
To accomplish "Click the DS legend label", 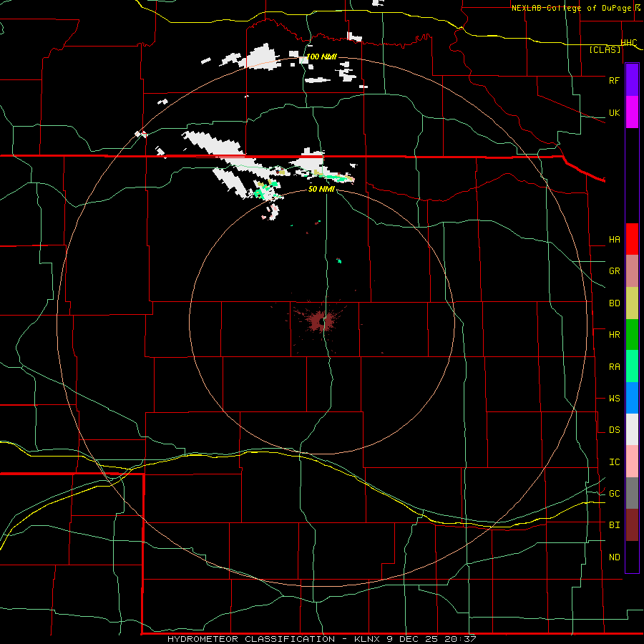I will click(614, 430).
